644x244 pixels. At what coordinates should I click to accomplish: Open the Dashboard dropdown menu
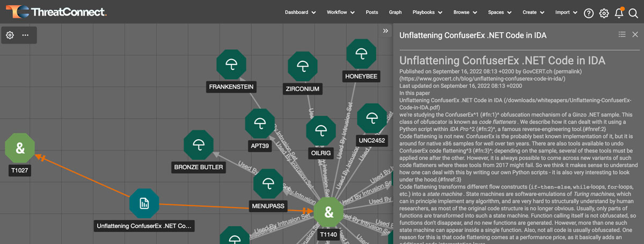pyautogui.click(x=300, y=12)
